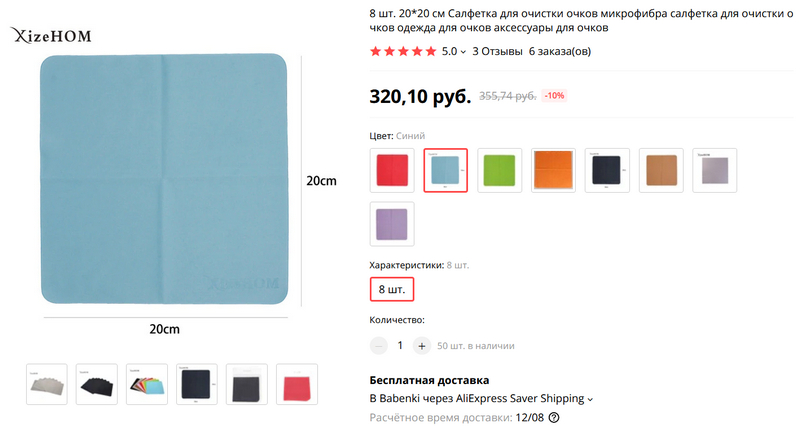Choose the brown color swatch

[x=661, y=170]
